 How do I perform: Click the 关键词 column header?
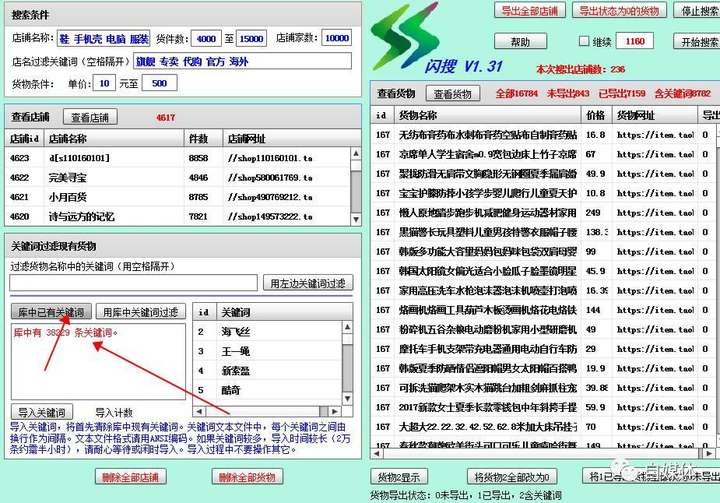tap(285, 312)
